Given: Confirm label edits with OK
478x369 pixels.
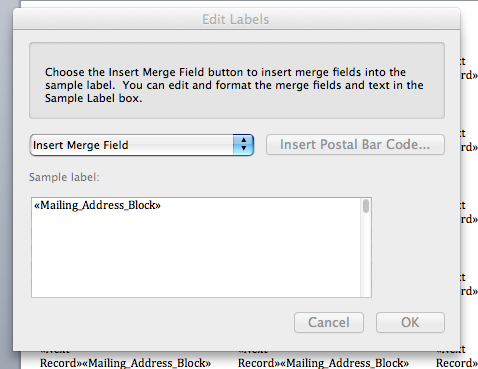Looking at the screenshot, I should coord(410,322).
